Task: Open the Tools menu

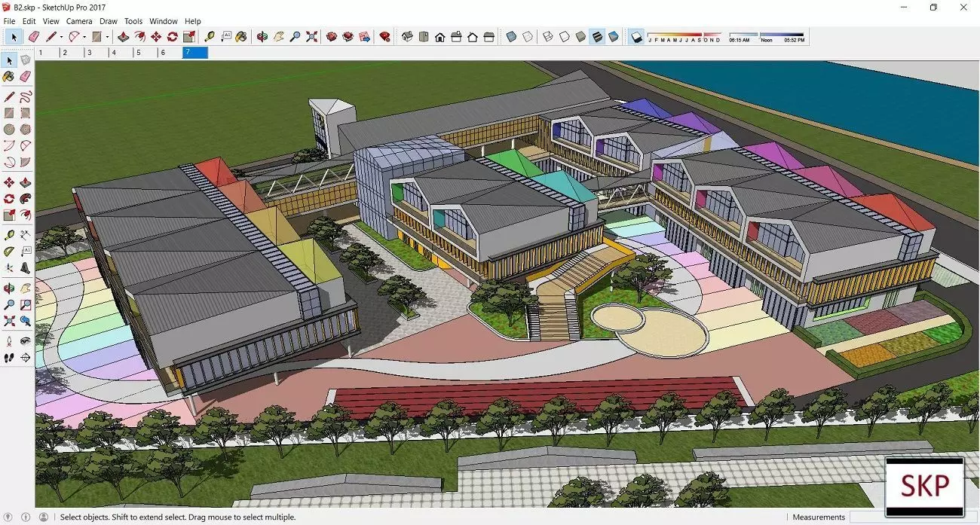Action: tap(133, 21)
